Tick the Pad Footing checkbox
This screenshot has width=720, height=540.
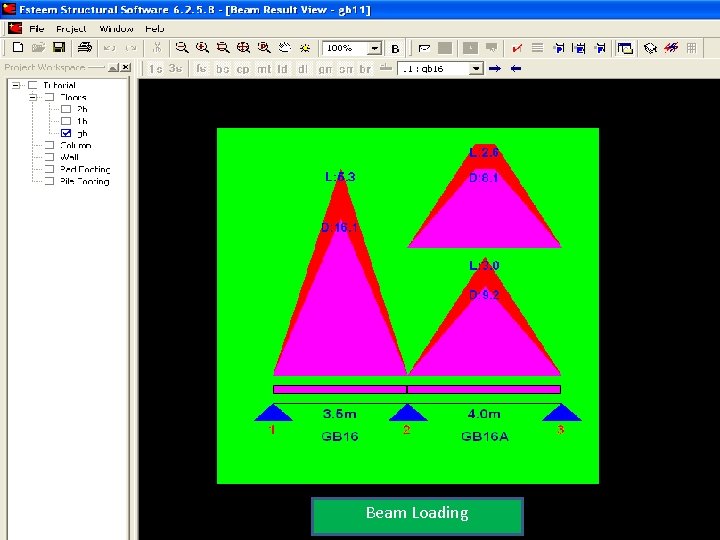(49, 169)
